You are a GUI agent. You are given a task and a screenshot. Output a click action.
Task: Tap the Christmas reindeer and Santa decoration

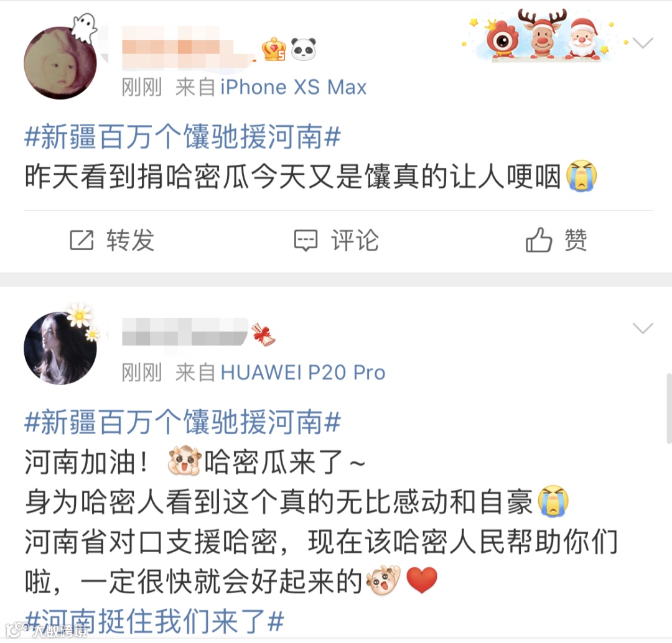coord(544,35)
